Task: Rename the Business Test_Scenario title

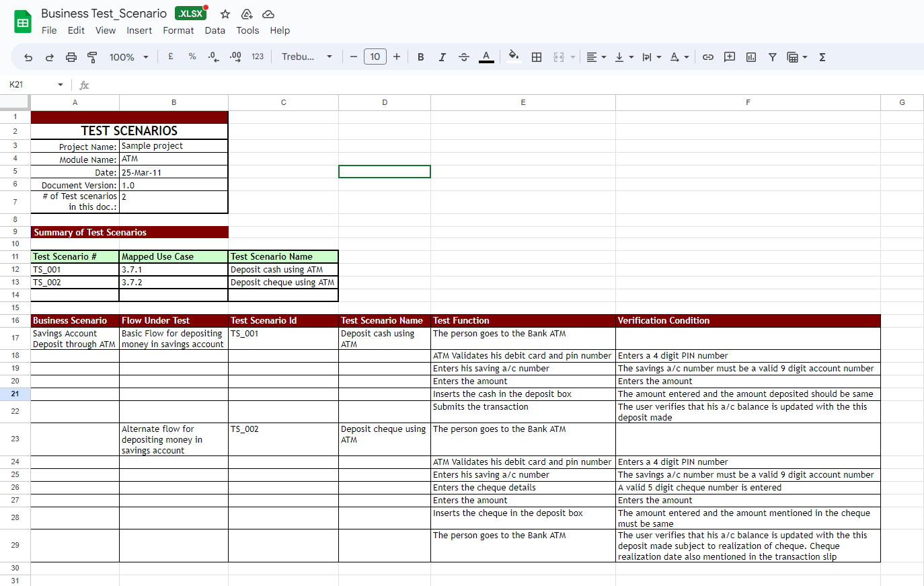Action: click(x=104, y=13)
